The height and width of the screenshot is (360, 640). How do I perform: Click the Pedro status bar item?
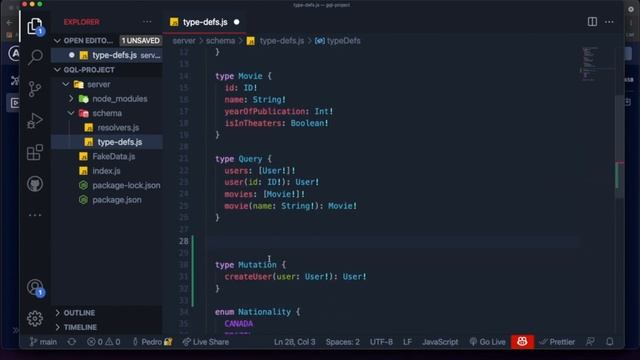[152, 342]
